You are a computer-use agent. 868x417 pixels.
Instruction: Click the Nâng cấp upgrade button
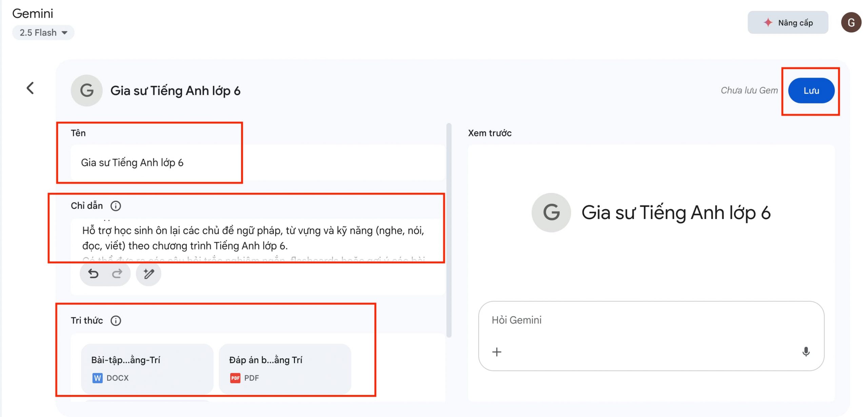tap(788, 22)
